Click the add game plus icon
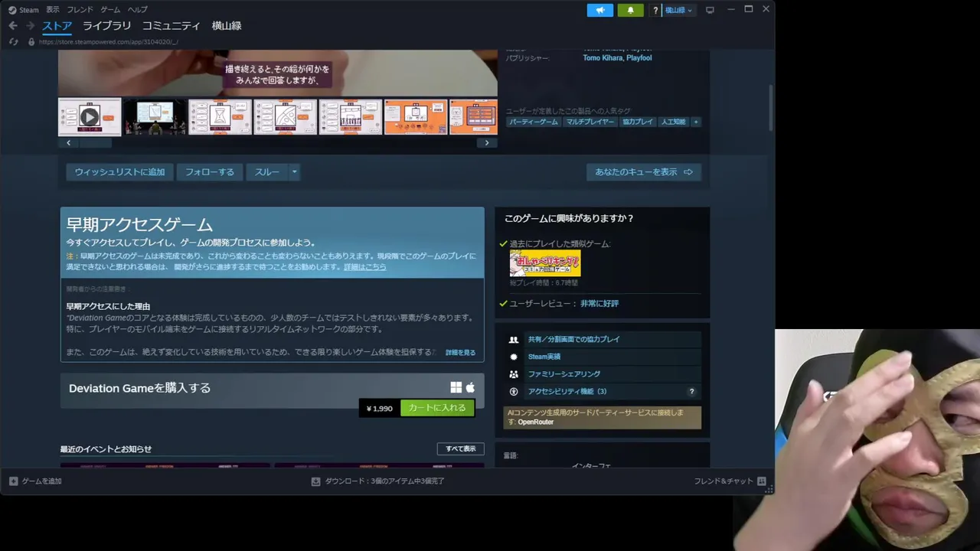980x551 pixels. 13,481
